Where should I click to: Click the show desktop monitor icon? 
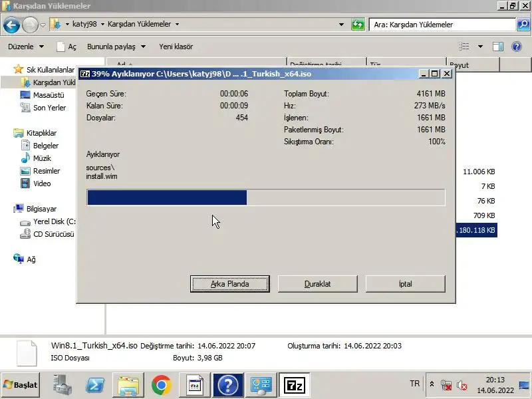pyautogui.click(x=525, y=385)
